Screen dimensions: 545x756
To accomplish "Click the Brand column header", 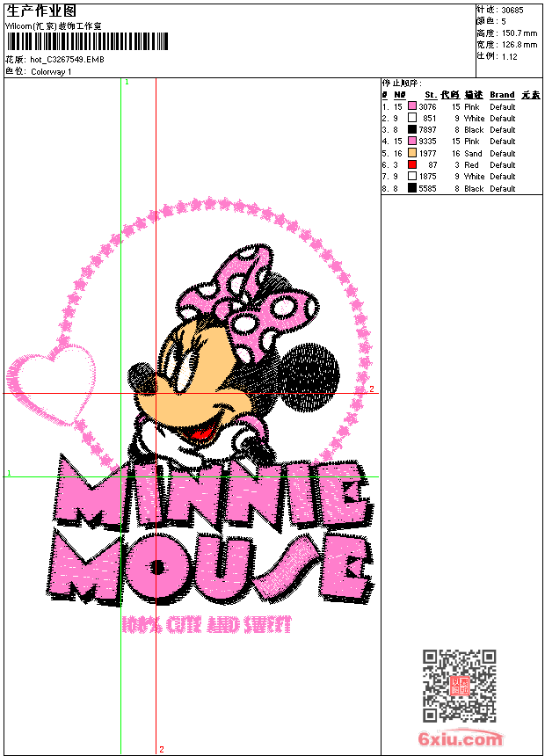I will pos(502,95).
